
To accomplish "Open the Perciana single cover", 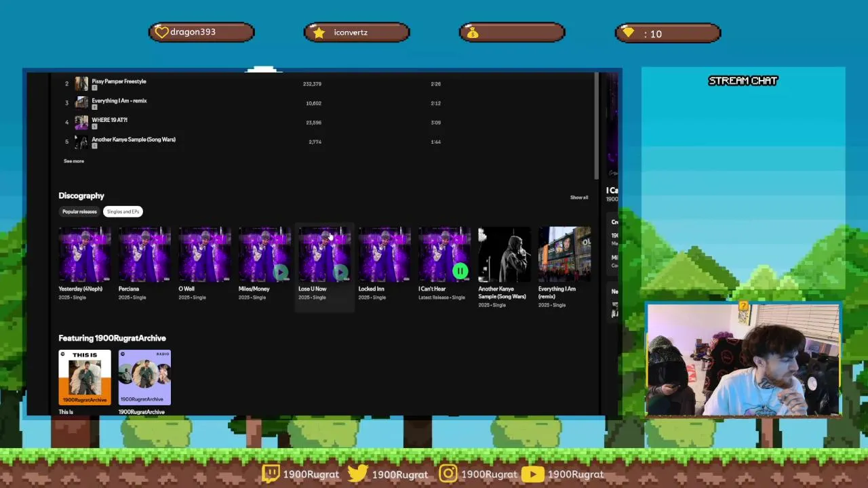I will pyautogui.click(x=144, y=254).
